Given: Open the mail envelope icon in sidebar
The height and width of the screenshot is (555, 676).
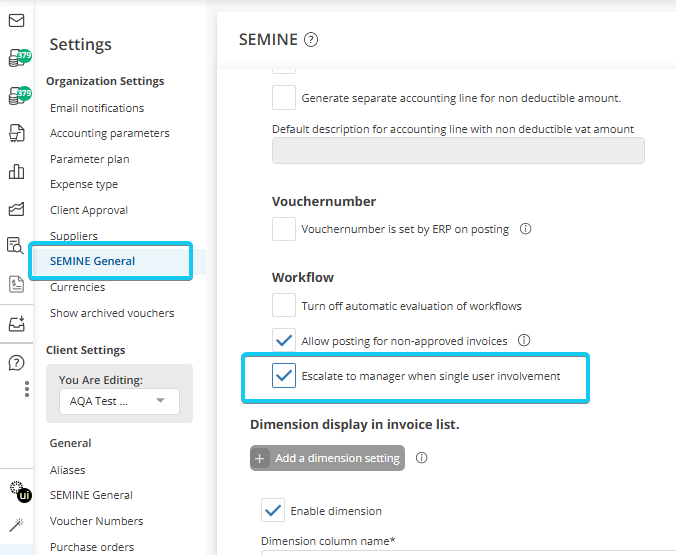Looking at the screenshot, I should [16, 20].
